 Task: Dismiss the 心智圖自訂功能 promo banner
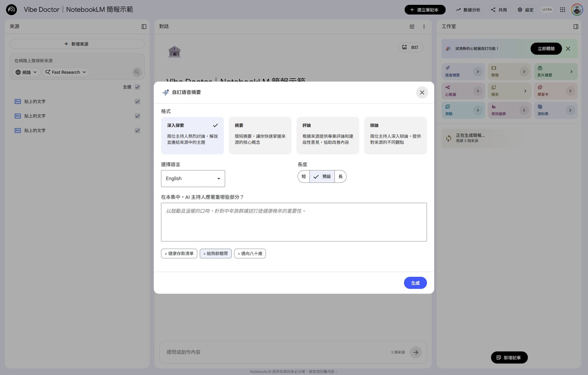pyautogui.click(x=568, y=49)
